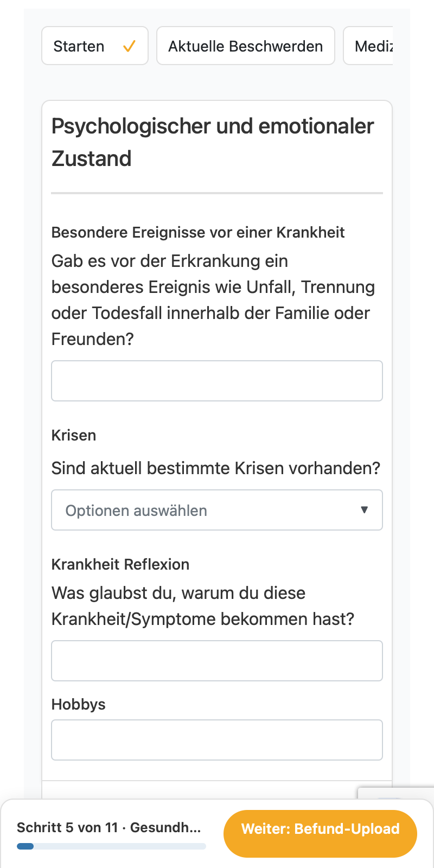Switch to Aktuelle Beschwerden tab

[246, 46]
